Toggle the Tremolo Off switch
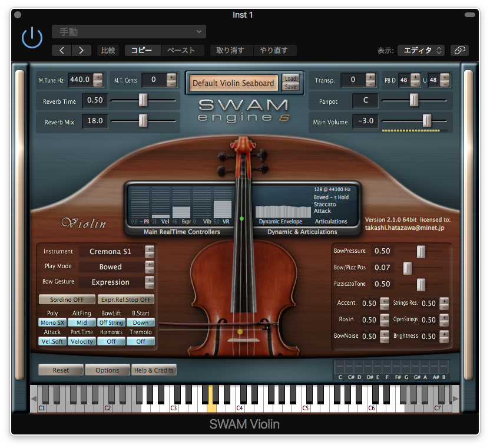The width and height of the screenshot is (490, 448). pyautogui.click(x=141, y=341)
